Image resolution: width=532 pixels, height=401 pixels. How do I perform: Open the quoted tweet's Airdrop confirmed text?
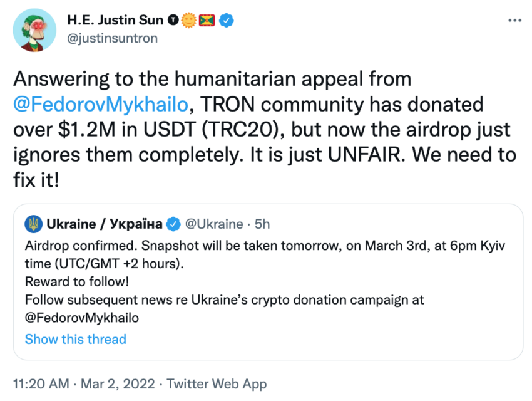250,244
